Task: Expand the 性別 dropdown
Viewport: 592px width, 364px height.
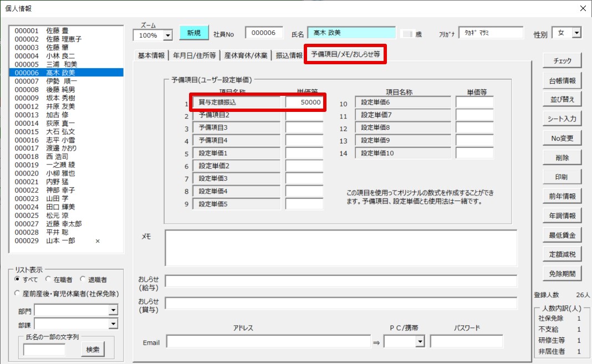Action: point(576,33)
